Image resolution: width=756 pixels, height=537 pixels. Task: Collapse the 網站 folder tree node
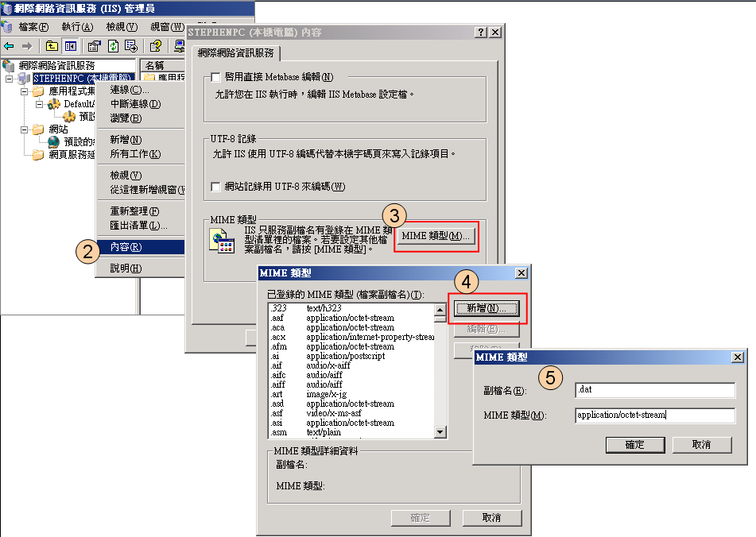pyautogui.click(x=25, y=129)
